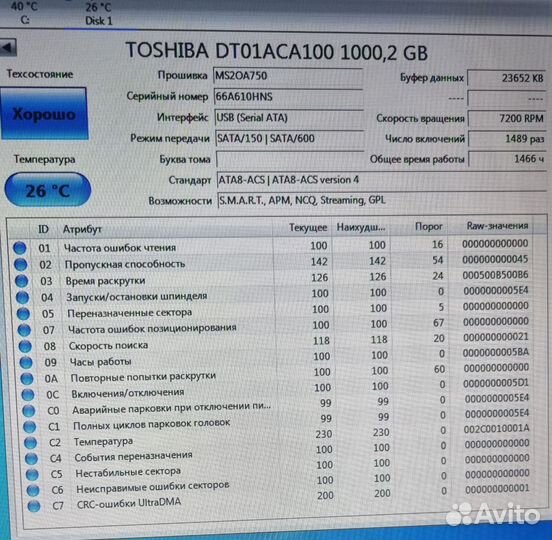Image resolution: width=552 pixels, height=540 pixels.
Task: Click the ID column header
Action: (x=43, y=230)
